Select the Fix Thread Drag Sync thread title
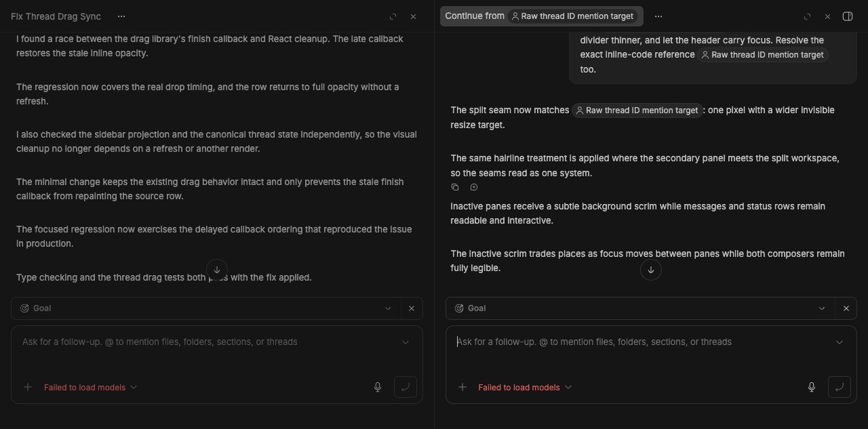This screenshot has width=868, height=429. point(56,16)
